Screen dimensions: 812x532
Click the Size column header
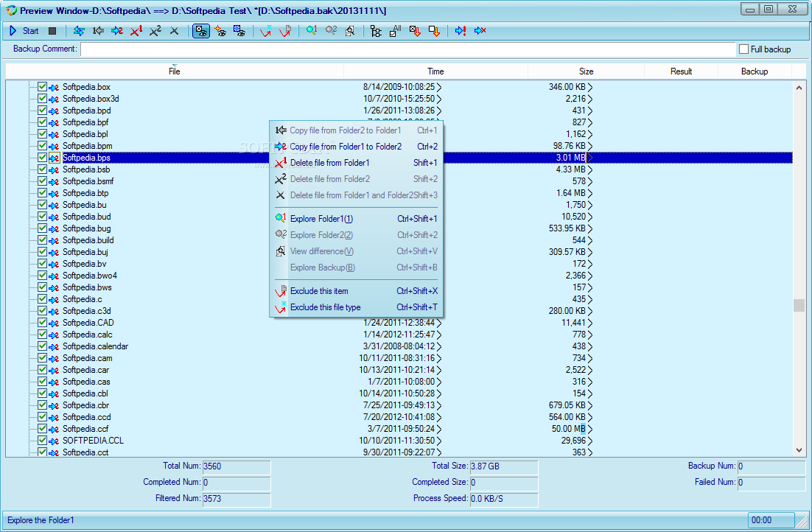point(587,71)
